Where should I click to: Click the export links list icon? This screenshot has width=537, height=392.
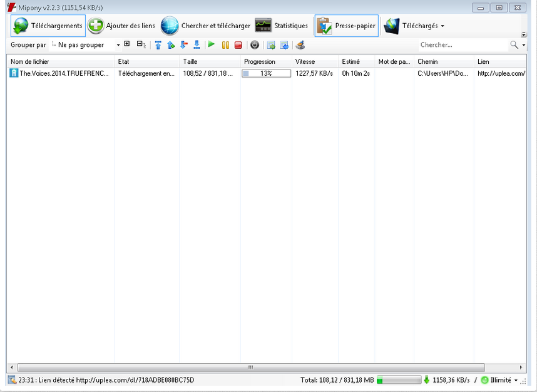point(271,45)
